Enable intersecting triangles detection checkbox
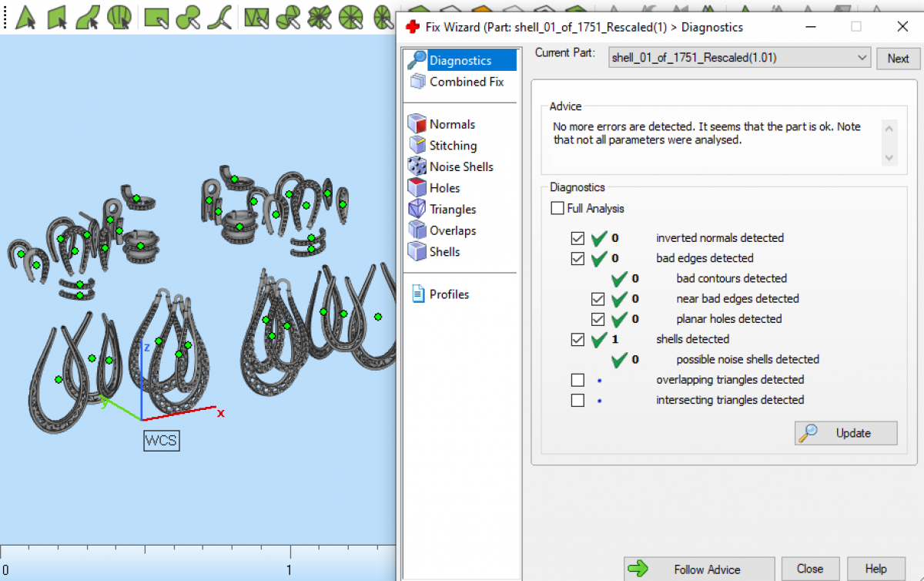 pyautogui.click(x=577, y=400)
